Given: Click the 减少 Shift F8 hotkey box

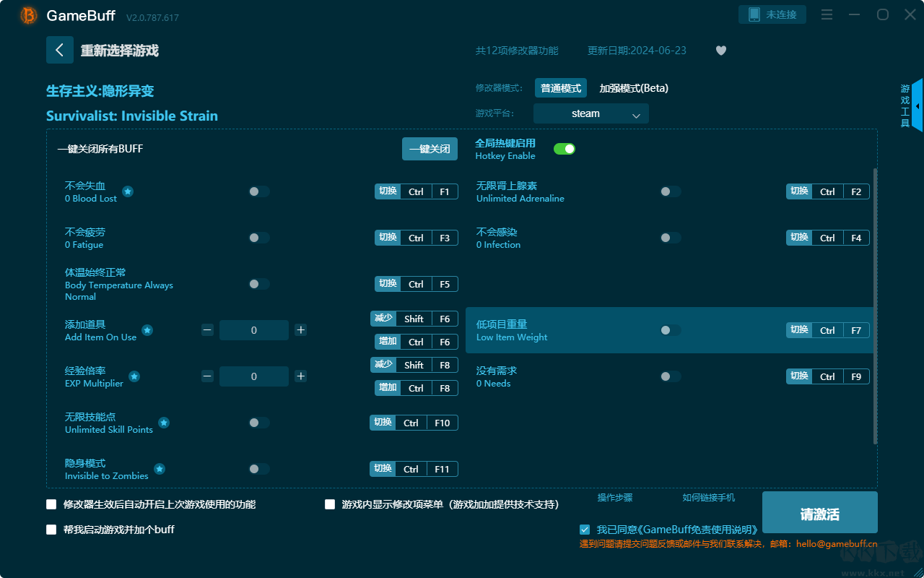Looking at the screenshot, I should [414, 365].
